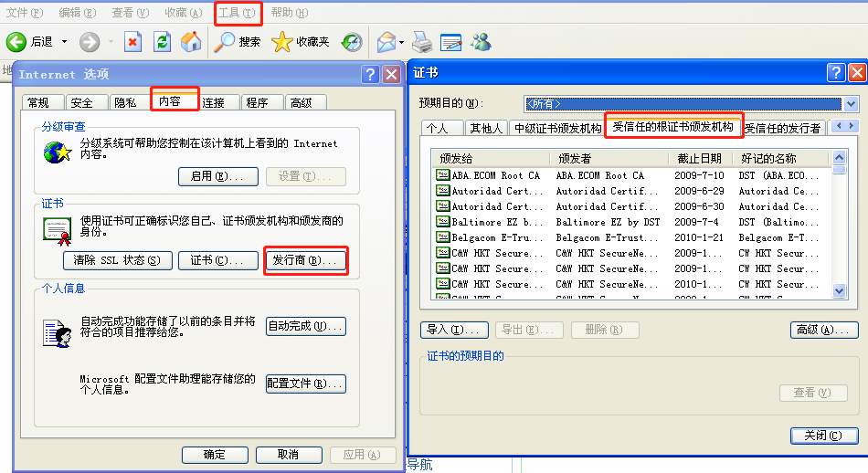Image resolution: width=868 pixels, height=473 pixels.
Task: Click the 关闭(C) button
Action: (x=824, y=436)
